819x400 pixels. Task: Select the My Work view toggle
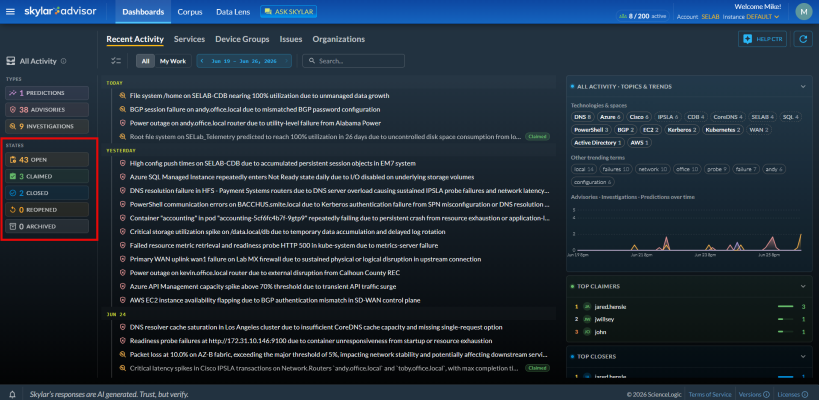[x=173, y=61]
